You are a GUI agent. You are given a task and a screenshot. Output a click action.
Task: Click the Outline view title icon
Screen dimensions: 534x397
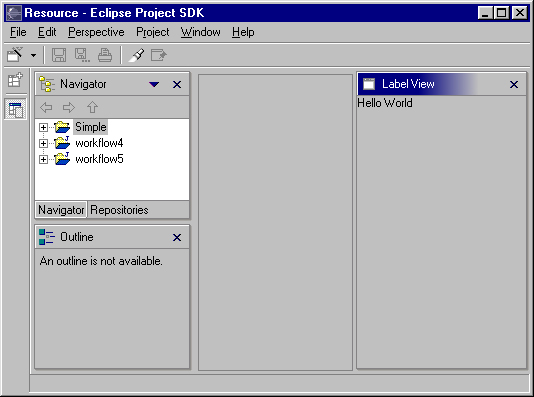pos(47,237)
